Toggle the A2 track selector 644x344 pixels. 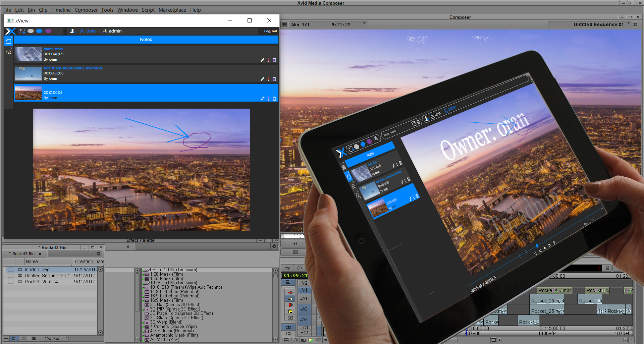point(304,309)
